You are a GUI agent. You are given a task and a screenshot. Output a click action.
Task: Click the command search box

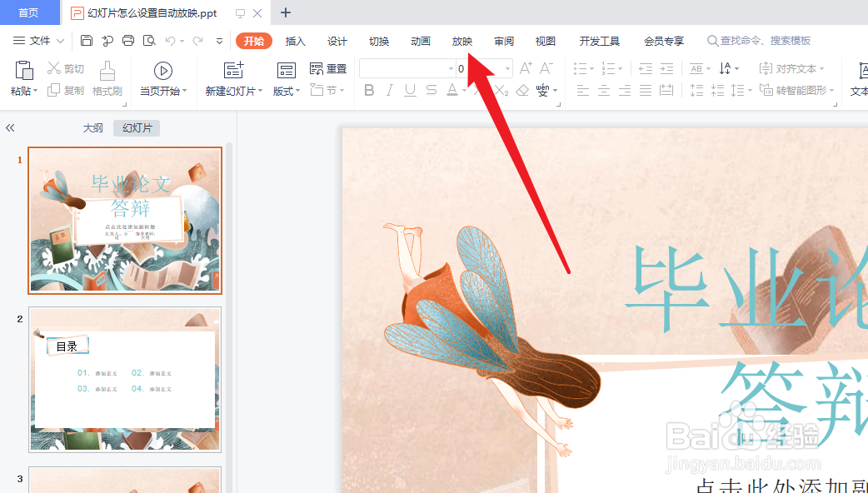759,41
